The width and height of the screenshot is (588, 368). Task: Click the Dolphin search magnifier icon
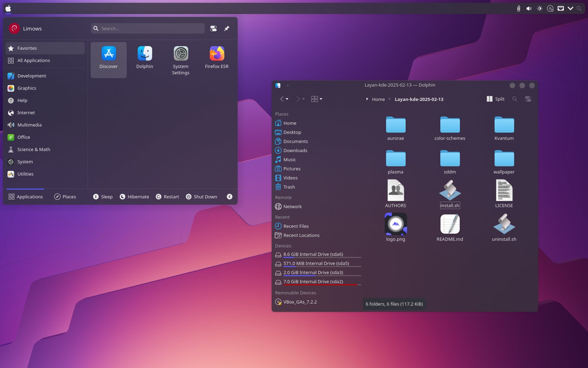514,99
